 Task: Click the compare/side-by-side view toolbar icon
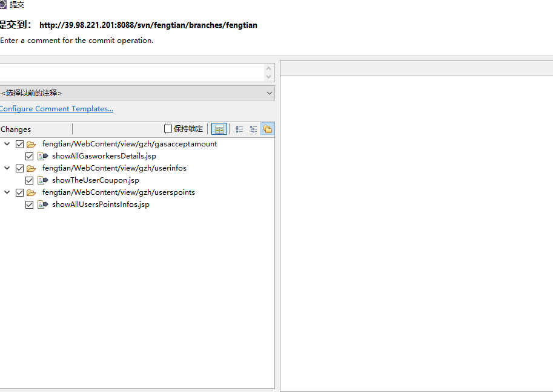pos(219,129)
